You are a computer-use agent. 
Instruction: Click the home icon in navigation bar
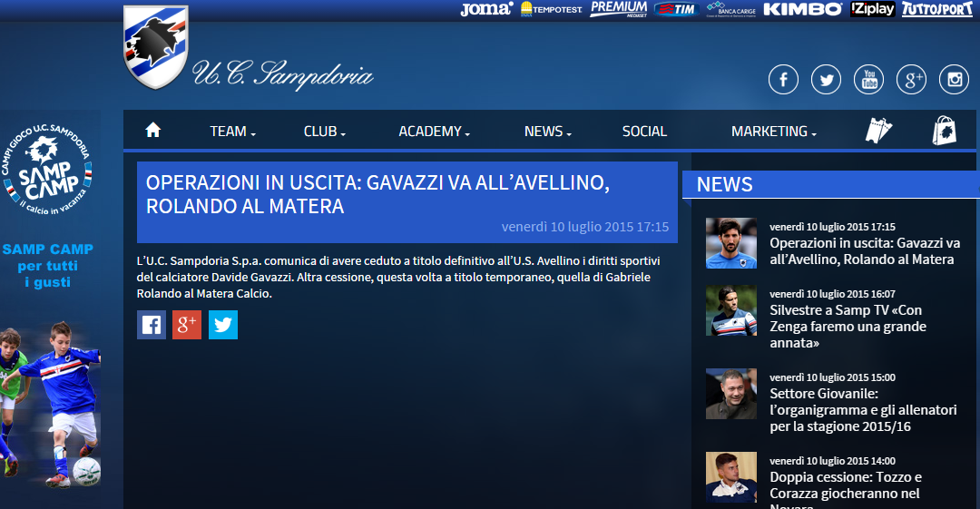(152, 130)
